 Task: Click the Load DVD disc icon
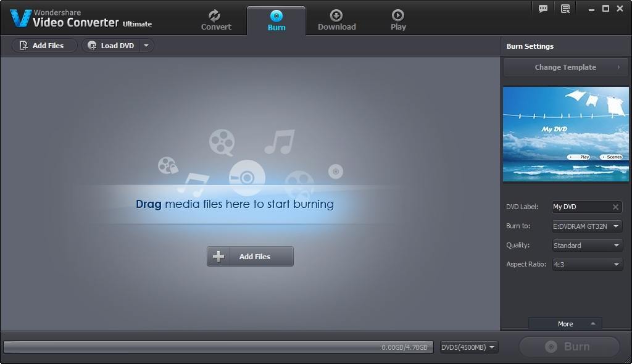pyautogui.click(x=91, y=45)
